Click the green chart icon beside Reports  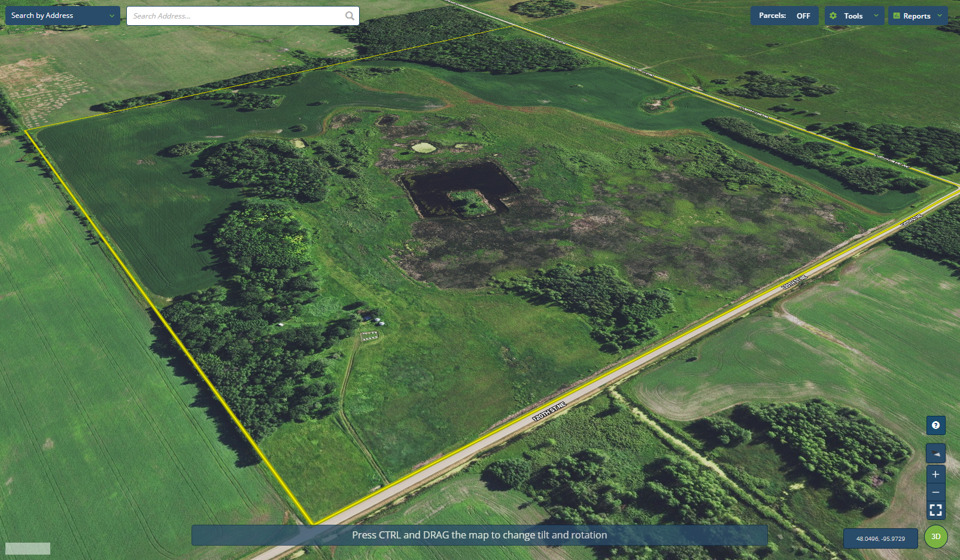click(x=897, y=16)
